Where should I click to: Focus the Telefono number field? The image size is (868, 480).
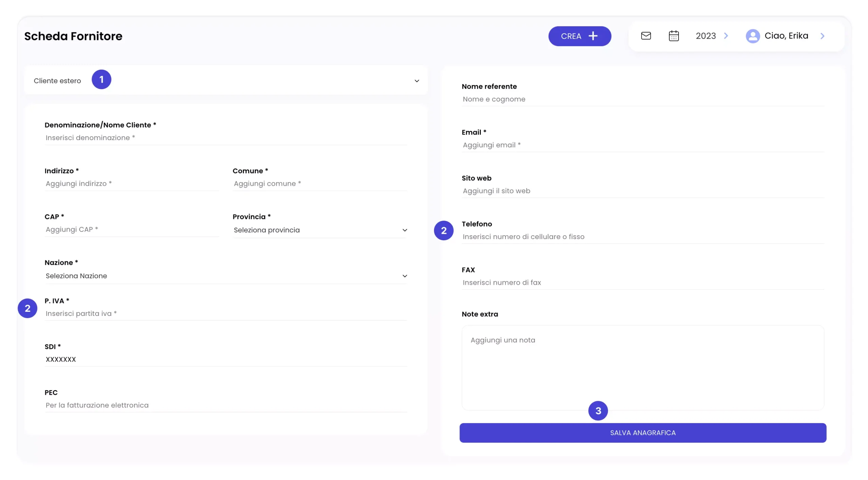(643, 236)
